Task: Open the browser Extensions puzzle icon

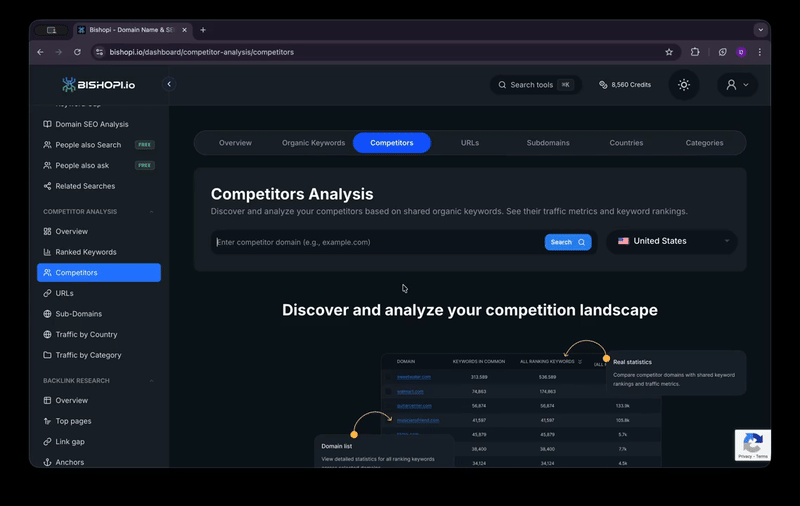Action: (695, 52)
